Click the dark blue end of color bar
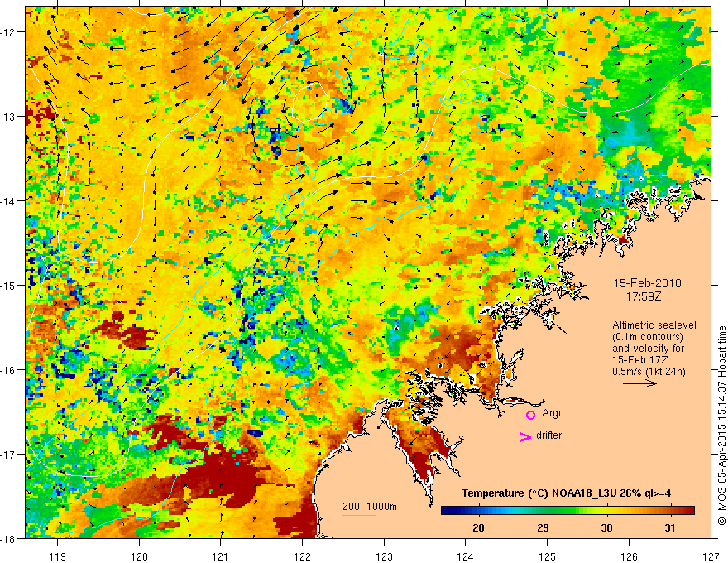 (446, 511)
